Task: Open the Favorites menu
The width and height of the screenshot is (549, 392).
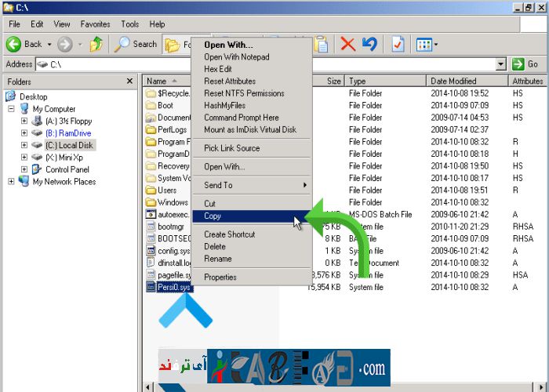Action: click(95, 24)
